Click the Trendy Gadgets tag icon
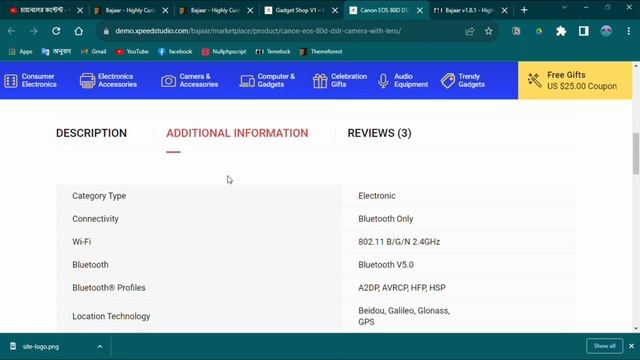 click(448, 81)
